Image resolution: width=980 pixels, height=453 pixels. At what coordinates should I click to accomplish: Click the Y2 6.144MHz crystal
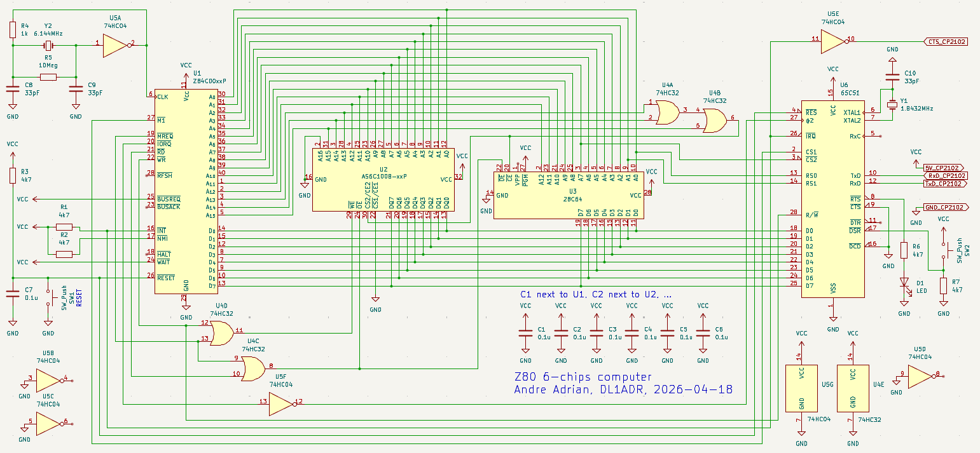(x=48, y=46)
